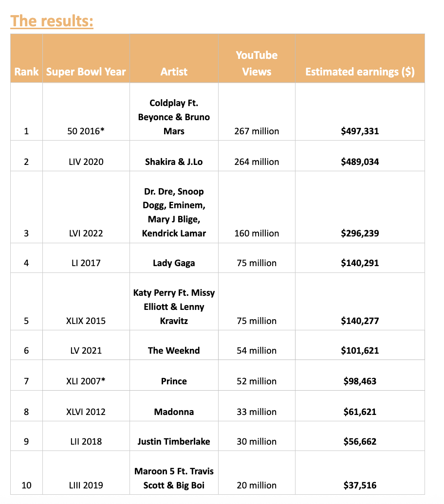Viewport: 444px width, 504px height.
Task: Select the XLVI 2012 year cell
Action: click(x=86, y=412)
